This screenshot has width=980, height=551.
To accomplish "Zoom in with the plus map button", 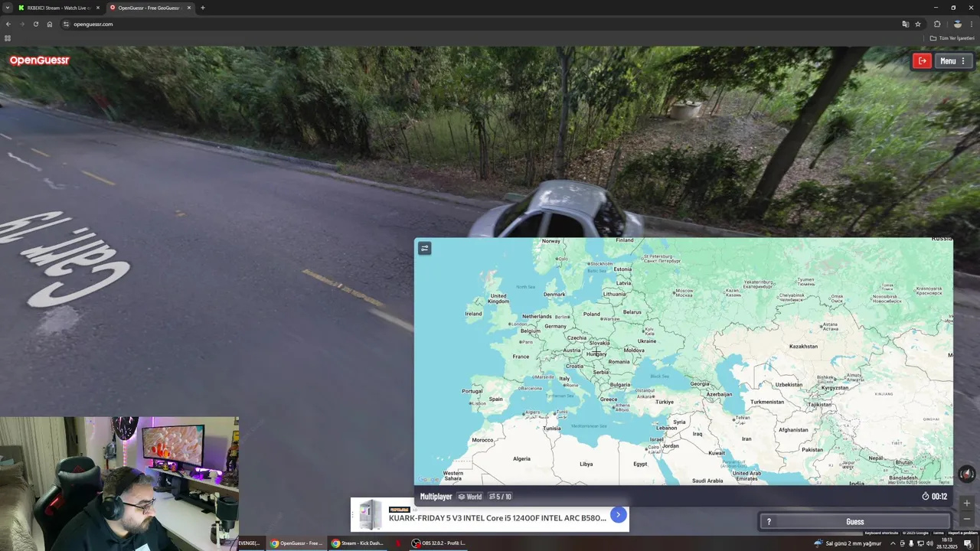I will (967, 504).
